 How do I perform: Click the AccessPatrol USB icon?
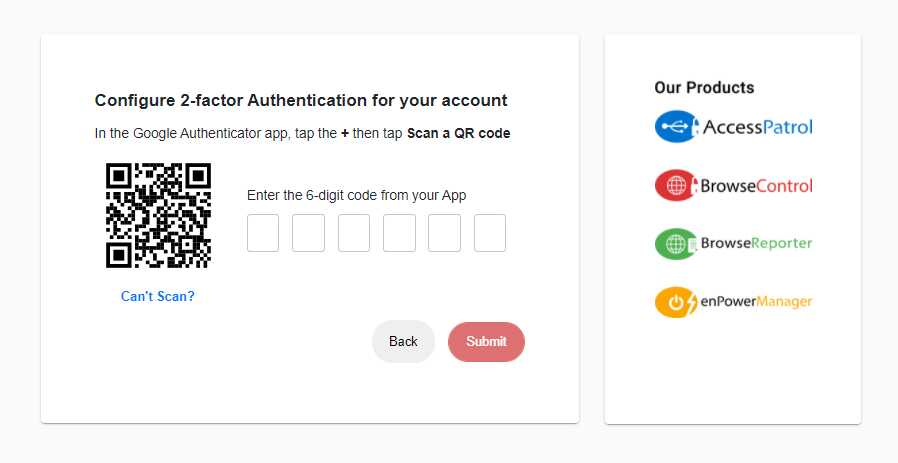point(676,127)
